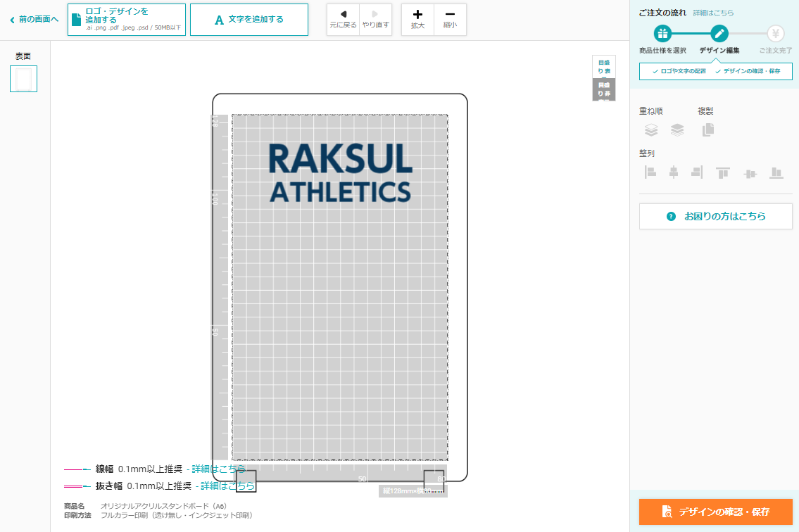The image size is (799, 532).
Task: Click the ご注文完了 yen step icon
Action: tap(776, 34)
